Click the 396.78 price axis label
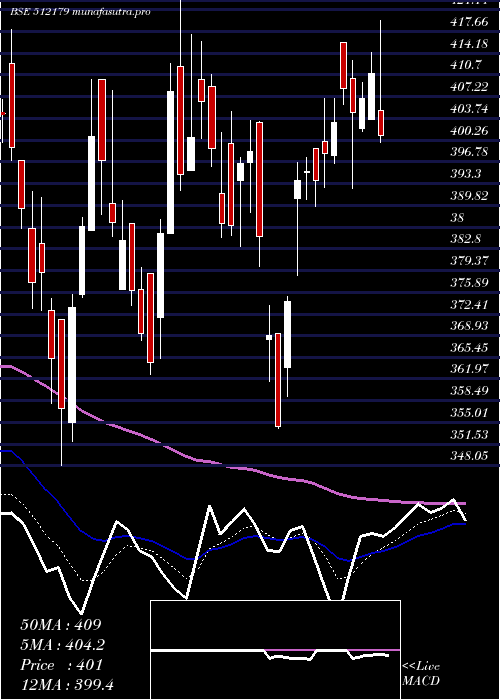Screen dimensions: 500x700 click(469, 152)
